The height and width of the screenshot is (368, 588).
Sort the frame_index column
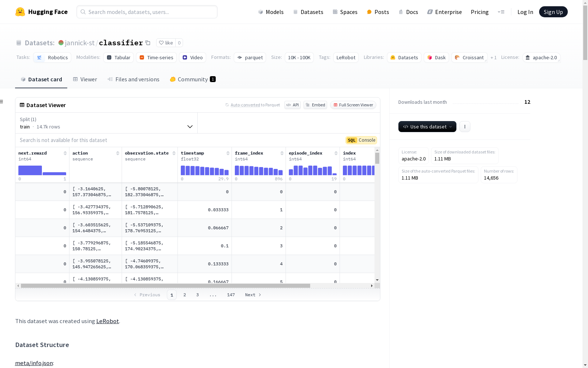(282, 153)
